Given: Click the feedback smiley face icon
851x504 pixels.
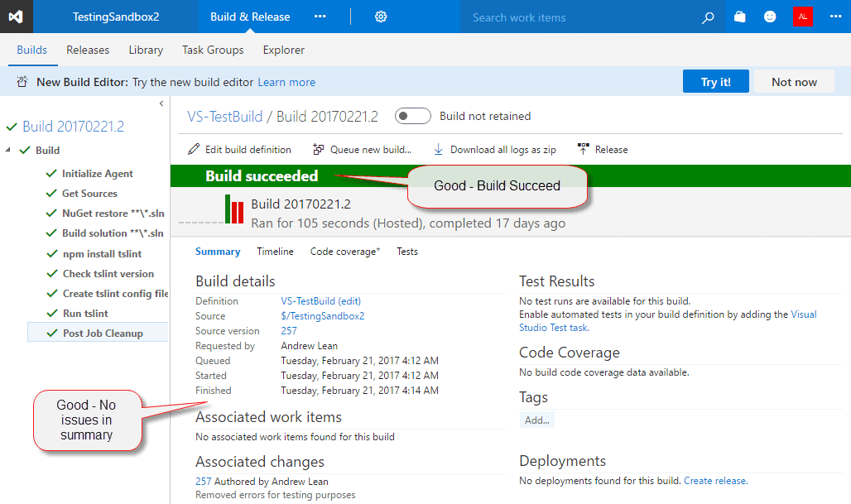Looking at the screenshot, I should pyautogui.click(x=770, y=17).
